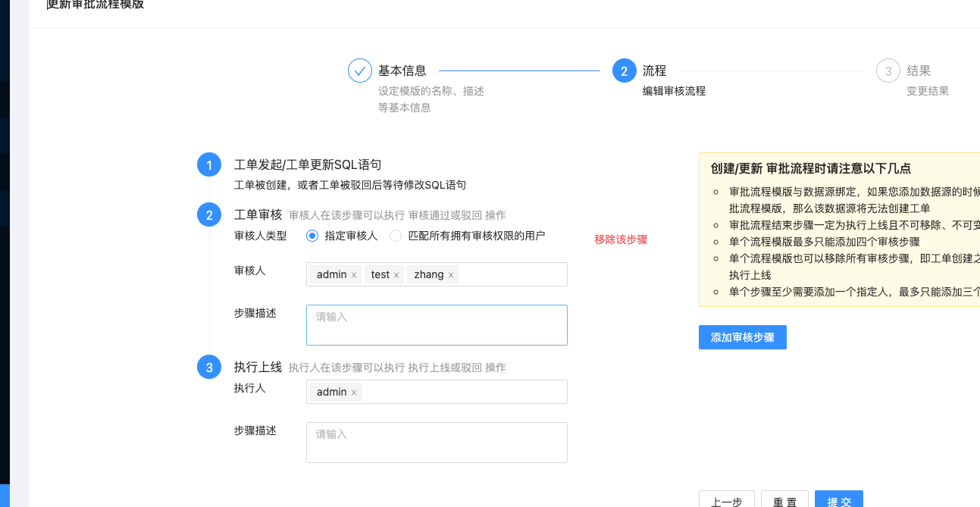Viewport: 980px width, 507px height.
Task: 移除审核人标签中的 admin
Action: click(x=353, y=274)
